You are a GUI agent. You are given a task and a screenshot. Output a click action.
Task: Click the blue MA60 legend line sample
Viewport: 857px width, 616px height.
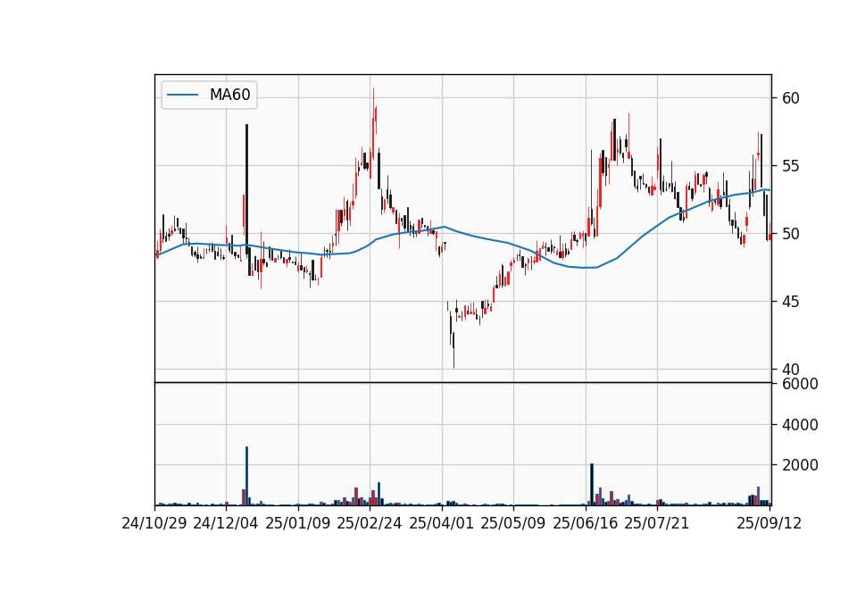click(182, 96)
